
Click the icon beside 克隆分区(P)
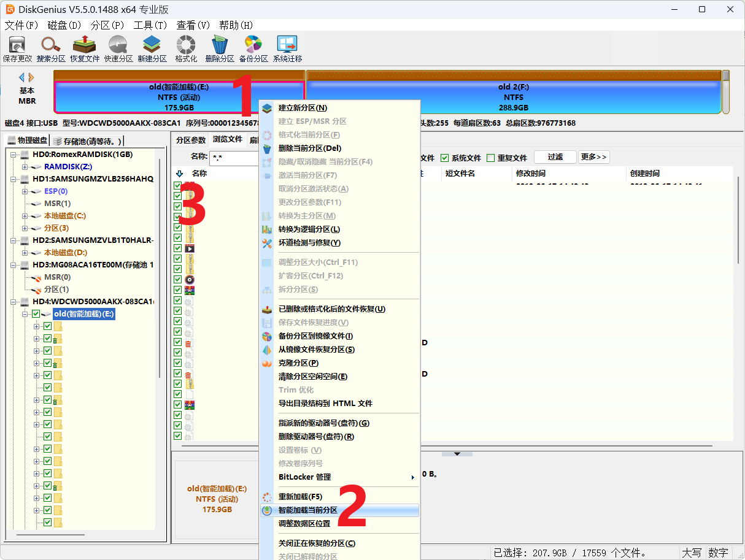click(x=267, y=363)
